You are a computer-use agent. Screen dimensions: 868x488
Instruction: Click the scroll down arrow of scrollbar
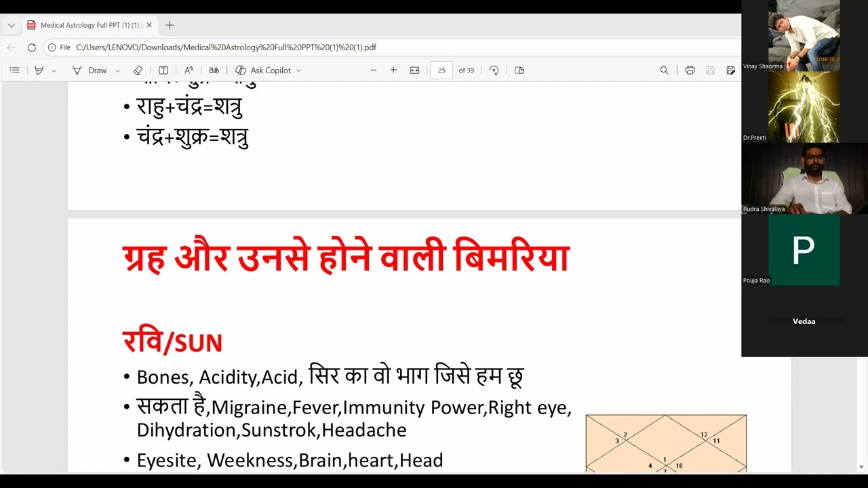pos(862,466)
